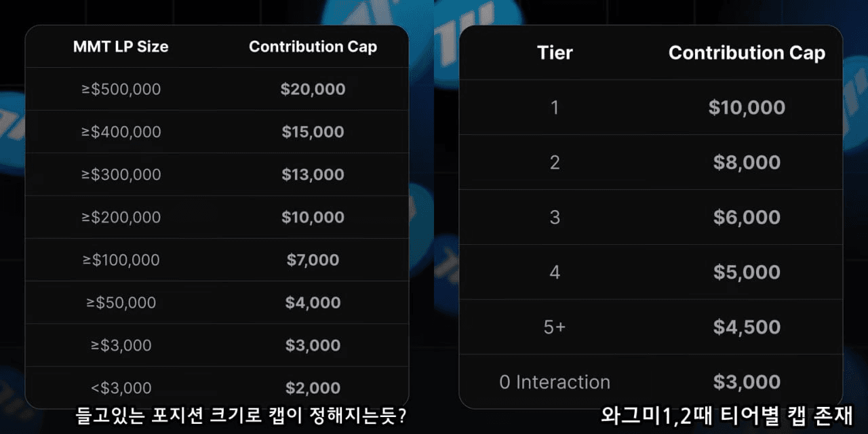This screenshot has width=868, height=434.
Task: Click the $7,000 cap value
Action: (x=313, y=260)
